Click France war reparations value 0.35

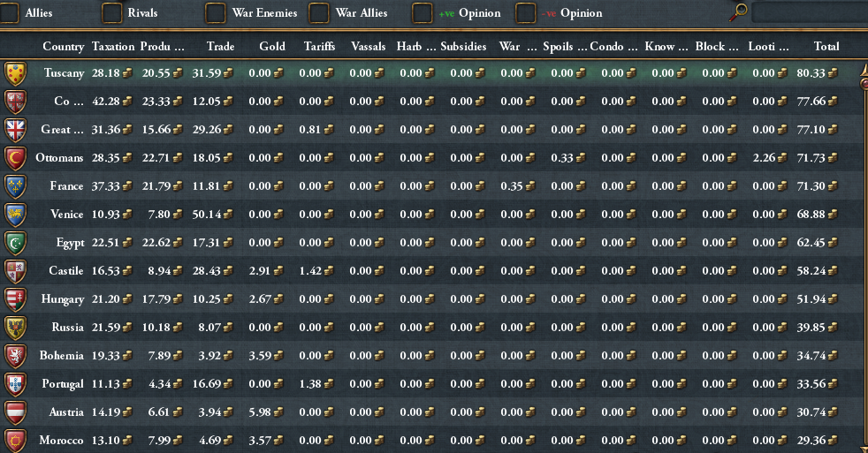(x=512, y=185)
